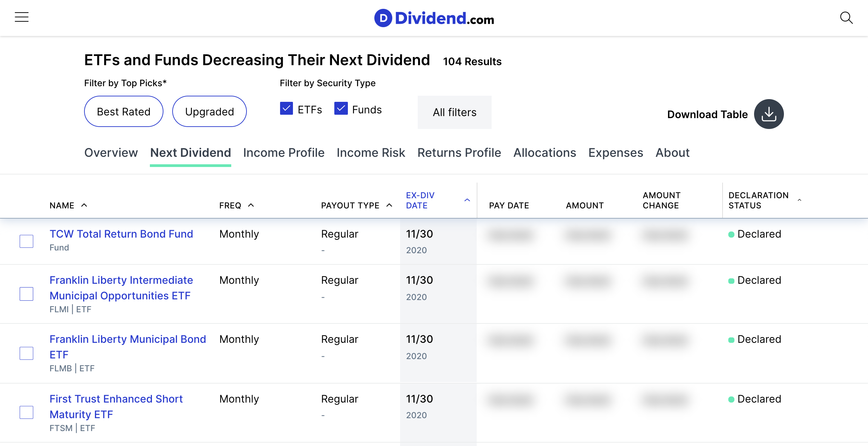Click the Amount column header
The image size is (868, 446).
[585, 205]
